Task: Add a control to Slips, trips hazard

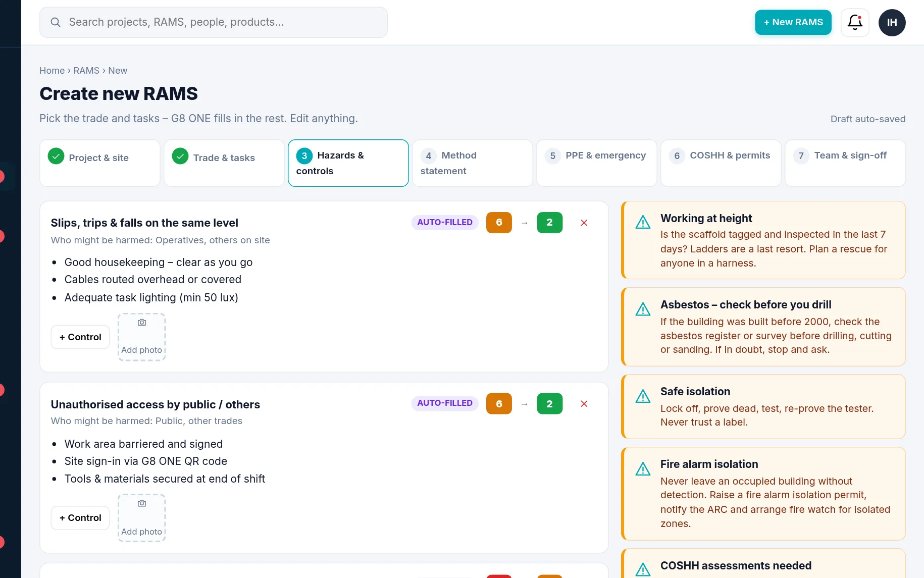Action: point(80,337)
